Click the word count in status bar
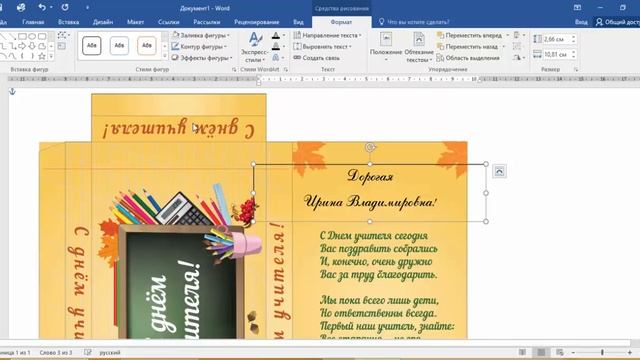The image size is (640, 360). coord(56,352)
